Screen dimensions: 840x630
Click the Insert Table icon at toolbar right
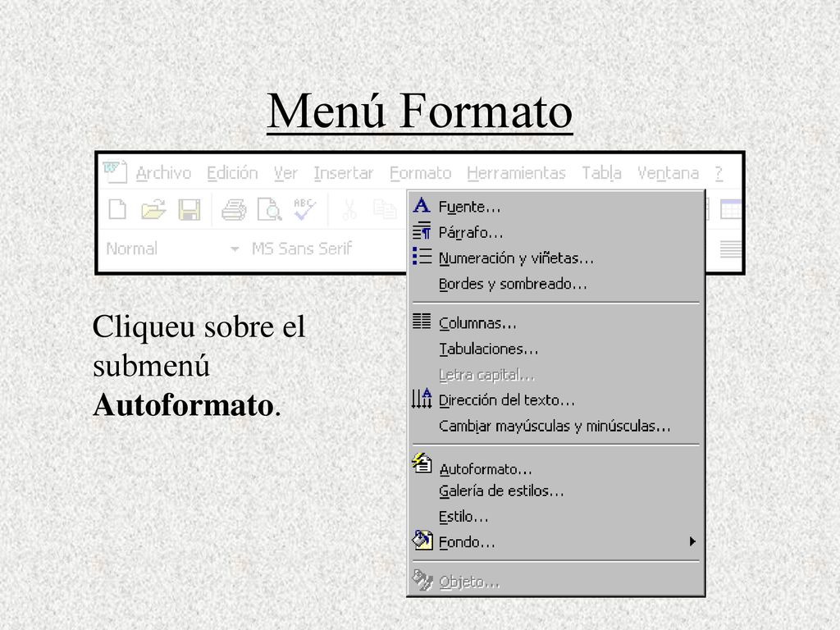click(731, 209)
